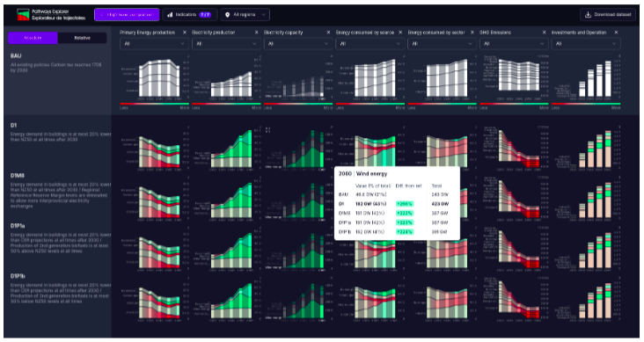Click the D1P1b Energy consumed by source chart
The height and width of the screenshot is (342, 644).
pos(370,299)
